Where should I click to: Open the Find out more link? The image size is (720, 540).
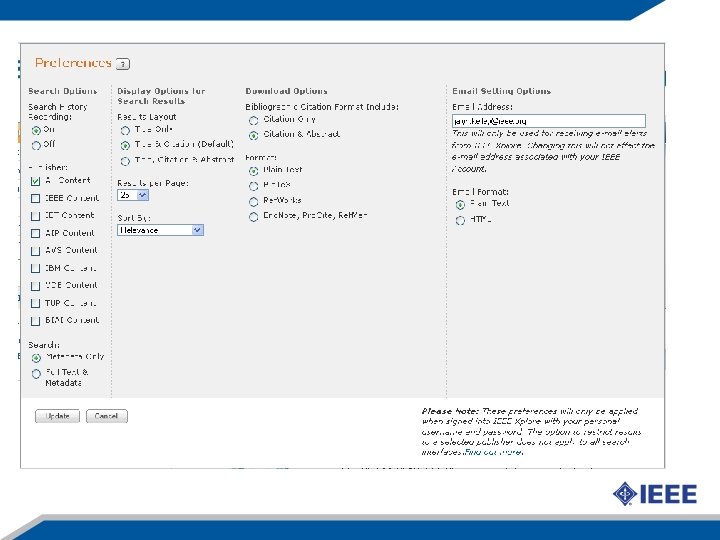(x=493, y=452)
